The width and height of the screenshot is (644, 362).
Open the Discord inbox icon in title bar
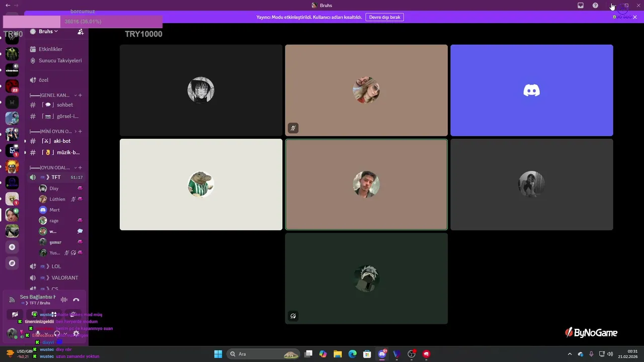tap(581, 6)
